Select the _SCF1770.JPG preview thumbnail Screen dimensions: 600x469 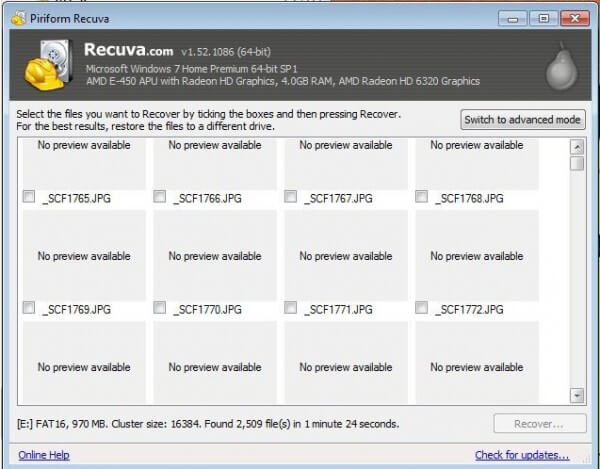pyautogui.click(x=215, y=255)
